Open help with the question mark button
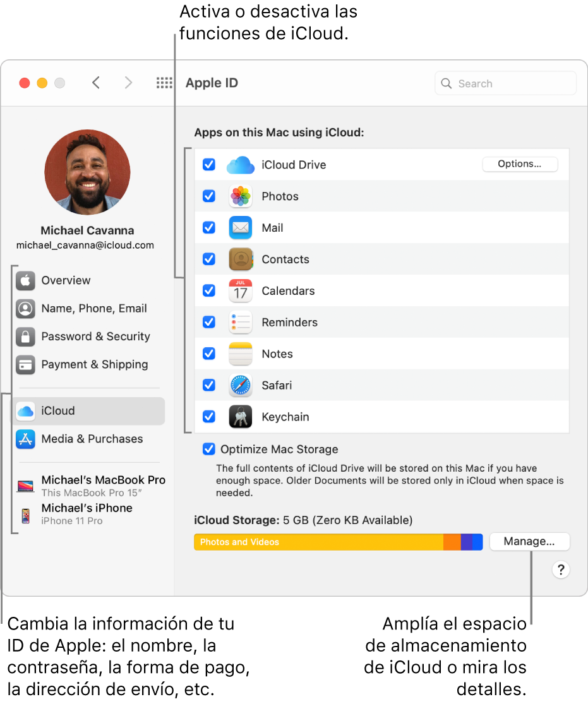588x704 pixels. point(561,570)
